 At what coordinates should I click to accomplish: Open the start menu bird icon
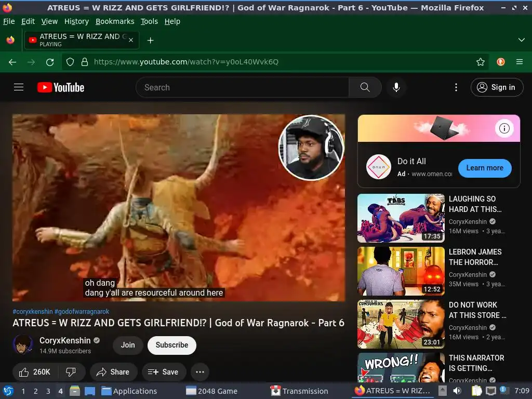point(8,391)
